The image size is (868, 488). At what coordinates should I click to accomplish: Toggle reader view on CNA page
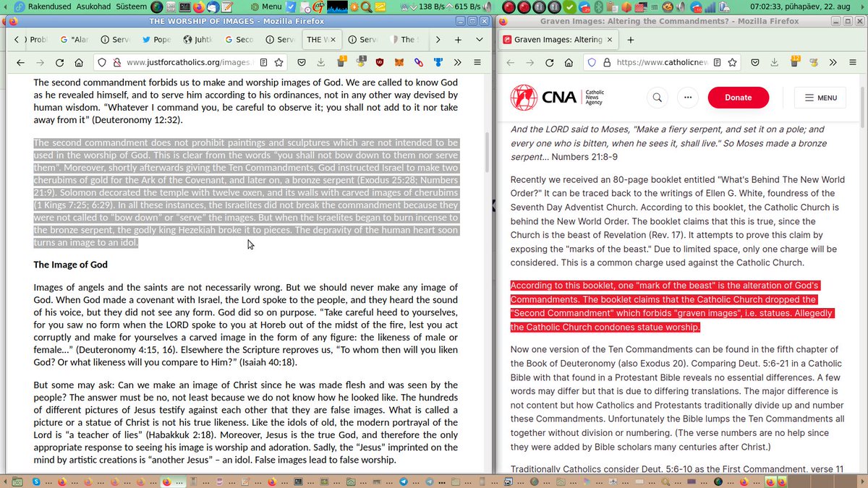click(x=718, y=62)
